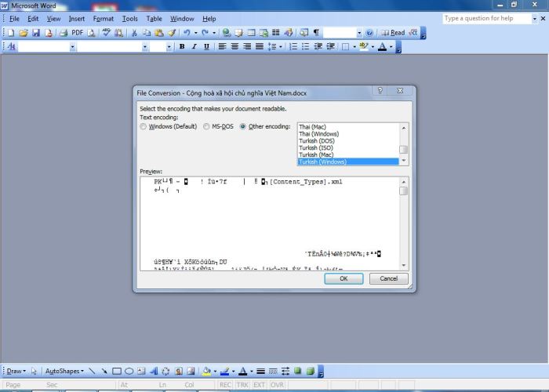This screenshot has width=549, height=392.
Task: Open the Draw menu dropdown
Action: click(x=16, y=372)
